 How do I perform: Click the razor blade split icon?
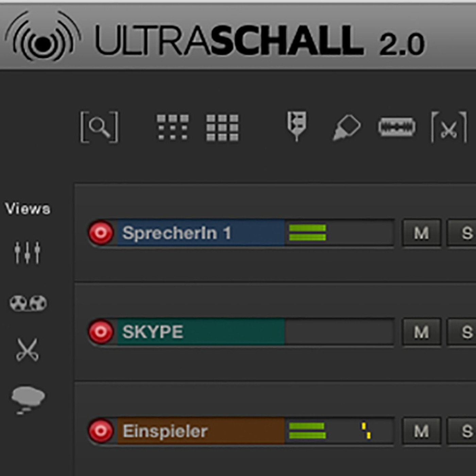coord(397,127)
